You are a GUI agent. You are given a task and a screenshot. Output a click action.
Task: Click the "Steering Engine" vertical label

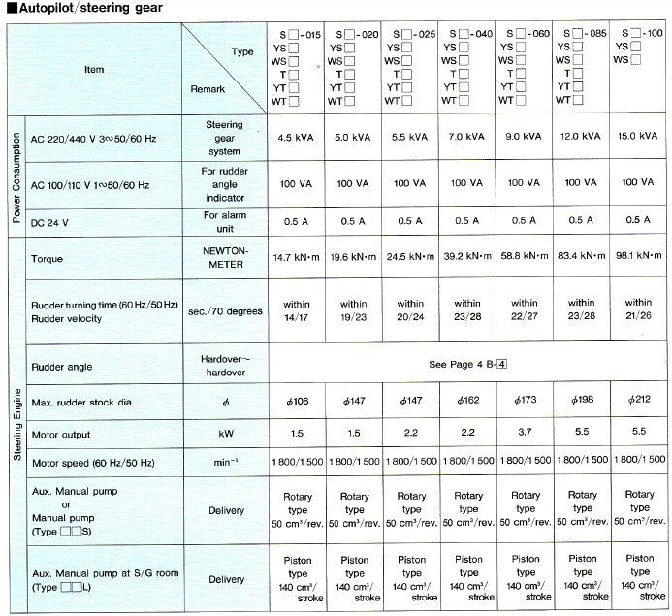[17, 424]
